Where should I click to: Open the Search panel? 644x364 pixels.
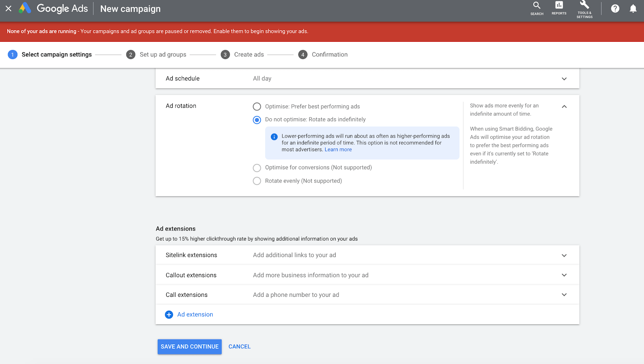pyautogui.click(x=537, y=8)
